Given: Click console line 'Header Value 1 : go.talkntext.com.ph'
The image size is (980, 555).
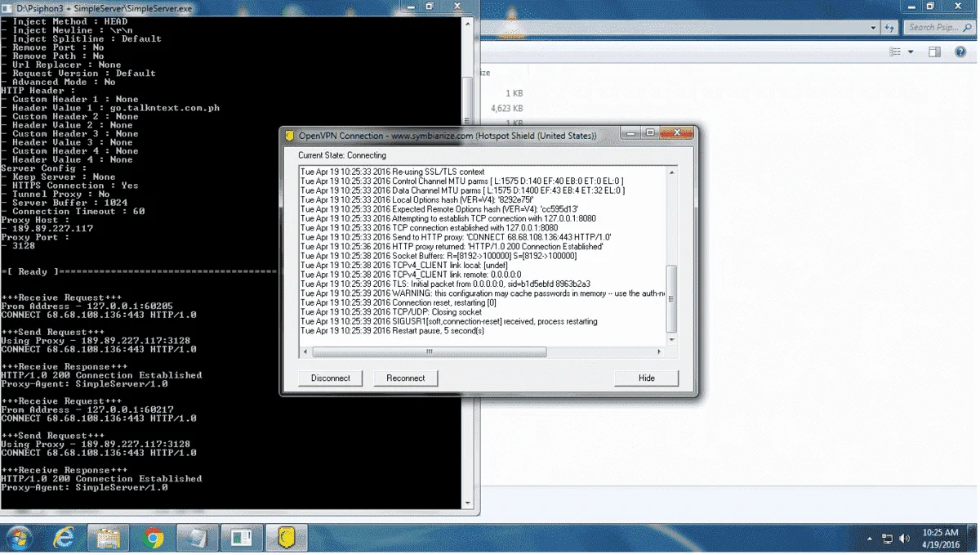Looking at the screenshot, I should [110, 108].
